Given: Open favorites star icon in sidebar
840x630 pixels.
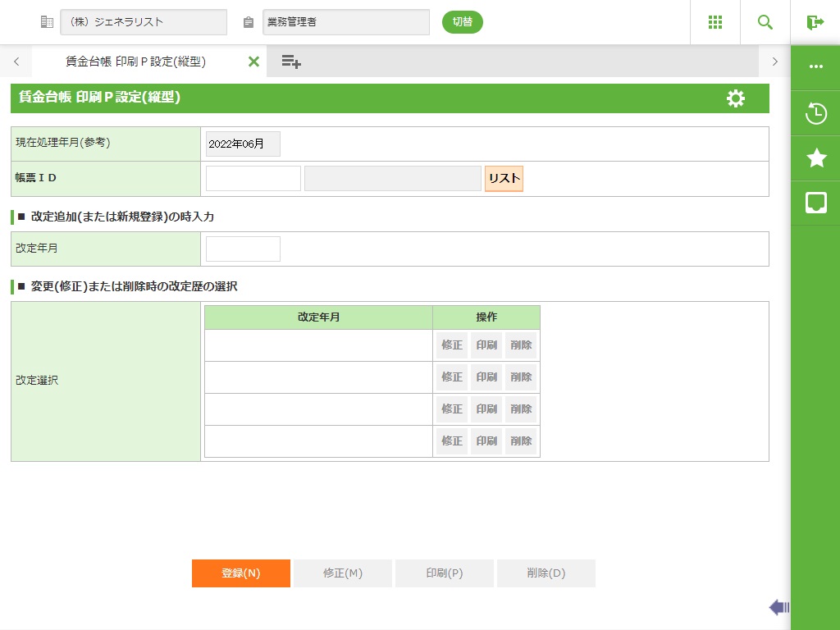Looking at the screenshot, I should pos(815,158).
